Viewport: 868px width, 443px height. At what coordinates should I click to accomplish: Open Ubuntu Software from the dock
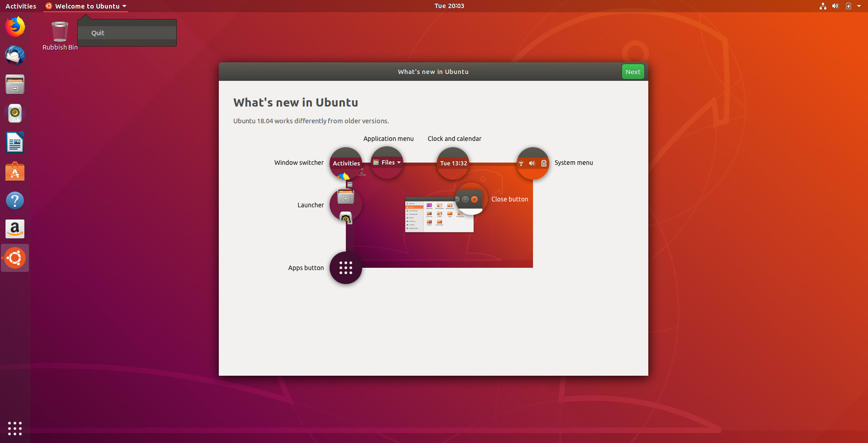point(15,171)
